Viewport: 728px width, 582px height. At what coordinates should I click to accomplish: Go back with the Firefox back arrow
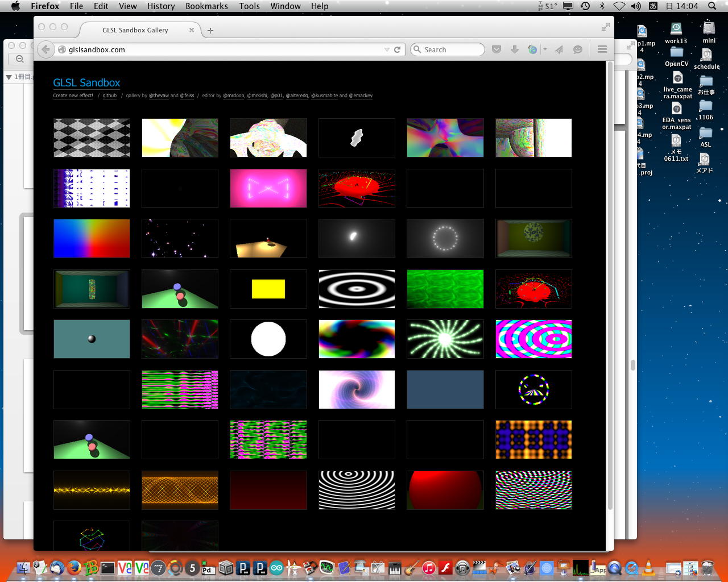tap(46, 49)
